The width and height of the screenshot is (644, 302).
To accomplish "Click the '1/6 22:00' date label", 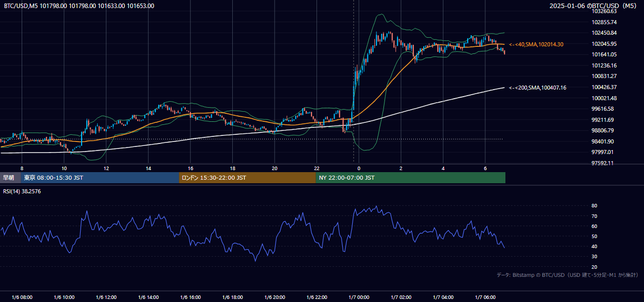I will [x=316, y=297].
